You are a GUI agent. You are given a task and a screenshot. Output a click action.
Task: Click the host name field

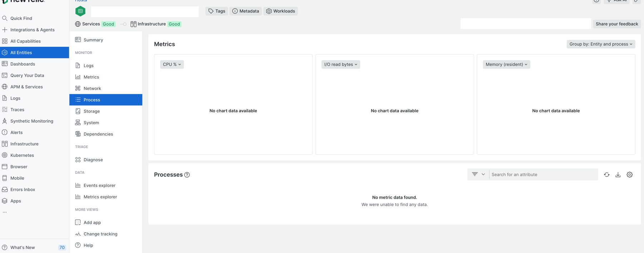(145, 11)
